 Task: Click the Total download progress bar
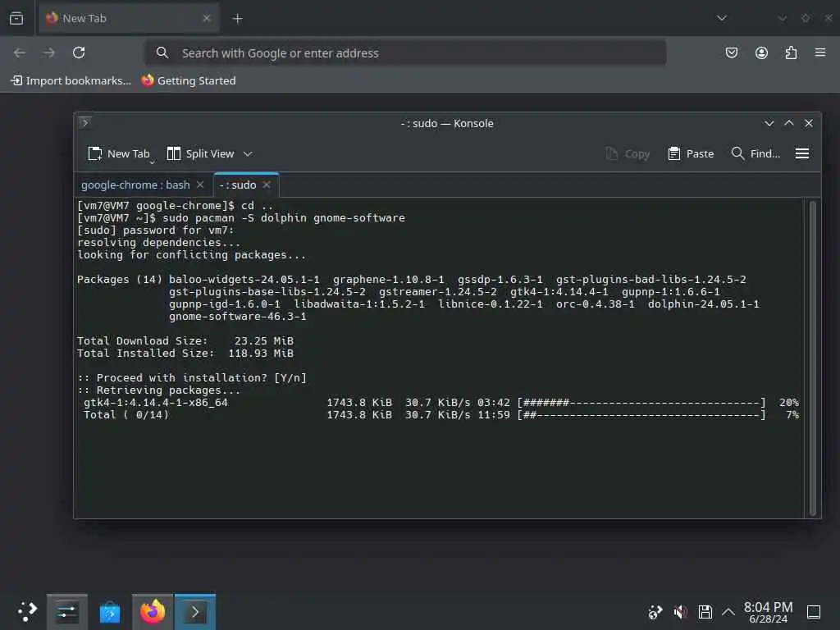point(641,414)
